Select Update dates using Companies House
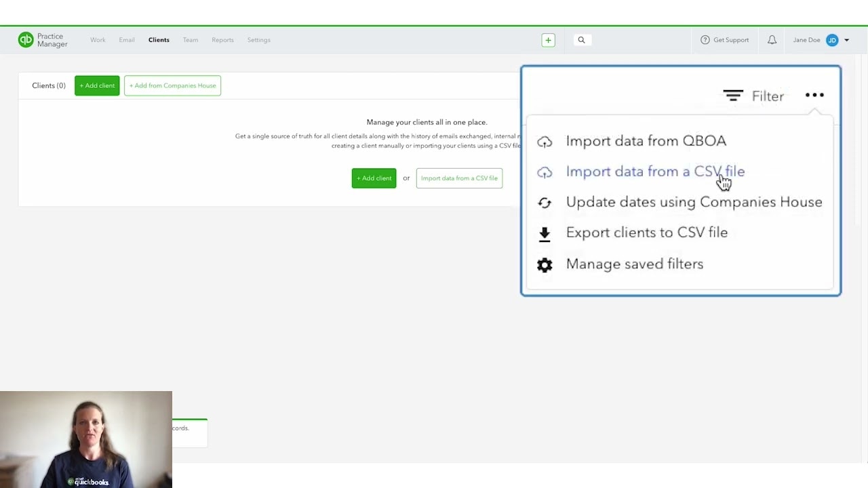The height and width of the screenshot is (488, 868). tap(694, 202)
